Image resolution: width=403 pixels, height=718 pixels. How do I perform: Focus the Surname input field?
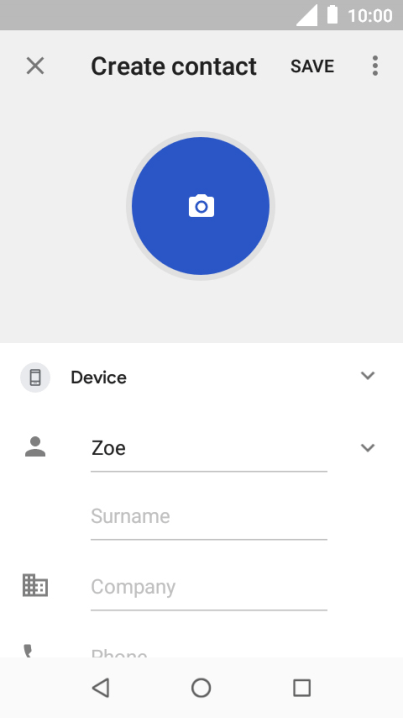[209, 517]
